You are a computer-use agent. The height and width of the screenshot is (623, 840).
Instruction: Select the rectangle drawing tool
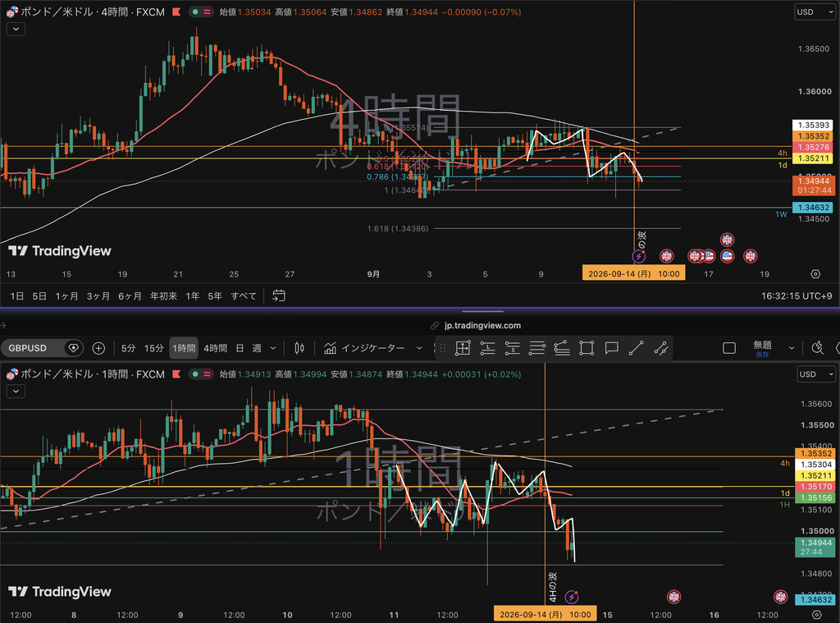(x=587, y=349)
